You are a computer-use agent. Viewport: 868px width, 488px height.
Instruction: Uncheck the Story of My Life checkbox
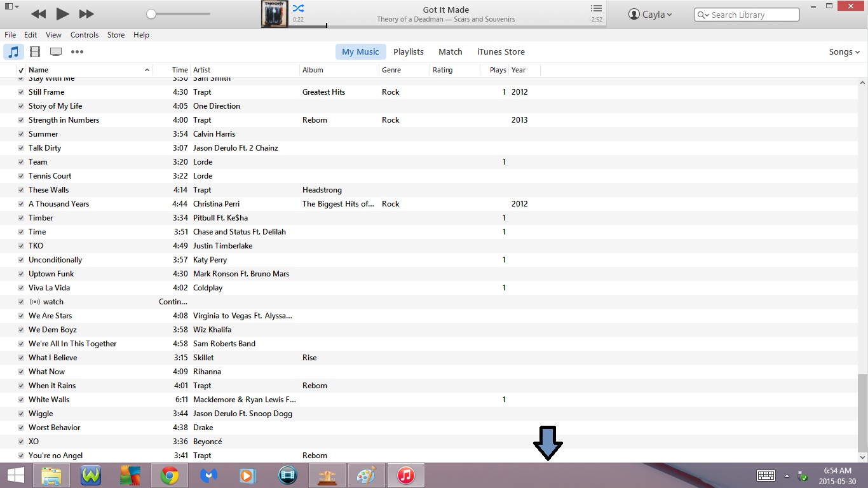coord(21,106)
